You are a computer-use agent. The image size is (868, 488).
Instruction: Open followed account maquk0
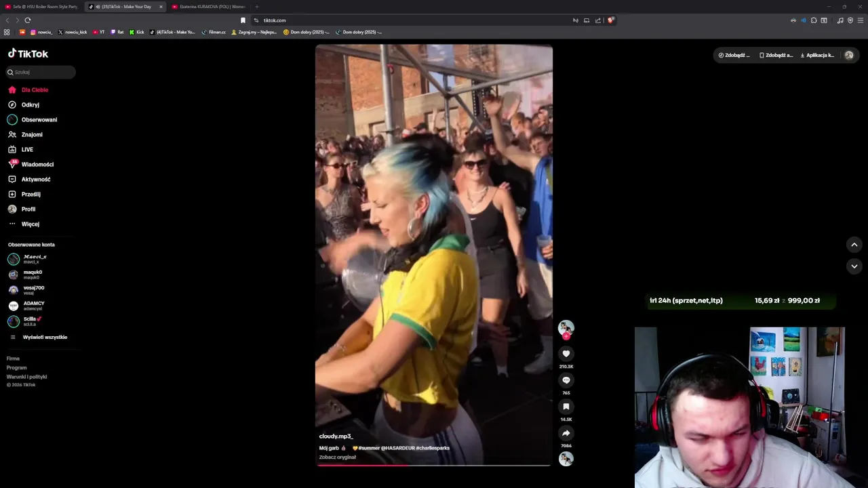click(x=27, y=274)
